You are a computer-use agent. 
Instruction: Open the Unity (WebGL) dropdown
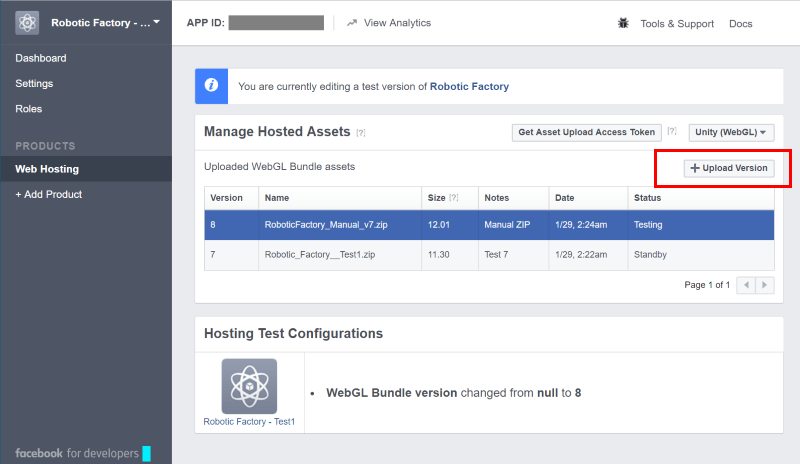(x=732, y=132)
